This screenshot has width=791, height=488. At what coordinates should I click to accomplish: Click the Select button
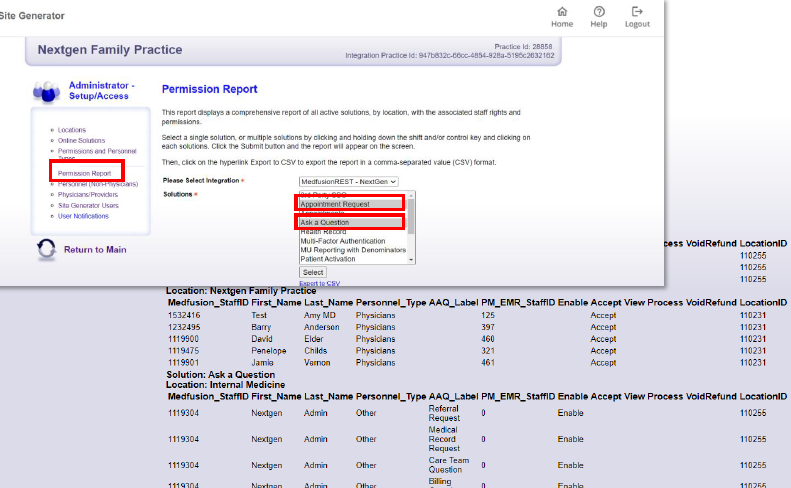point(313,273)
